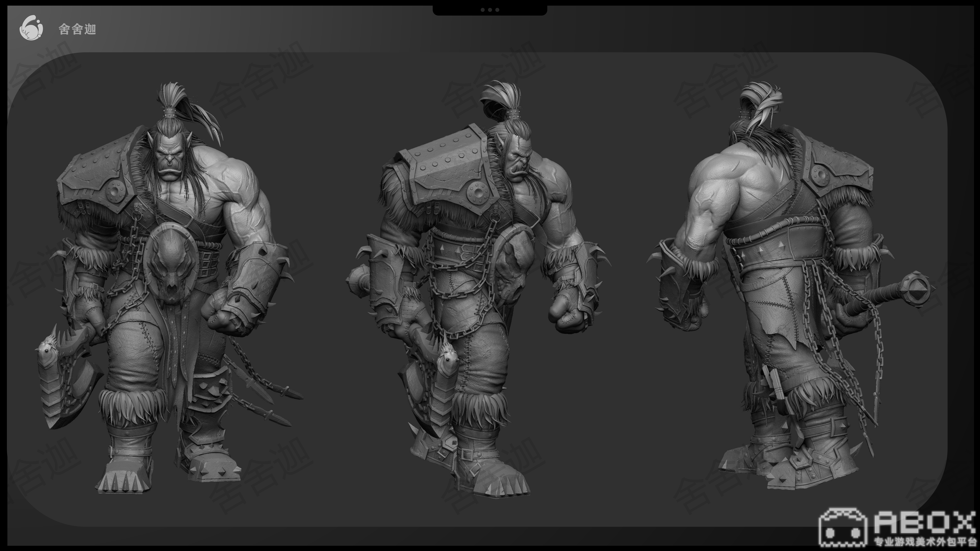Click the three-dot handle at top center
The height and width of the screenshot is (551, 980).
490,10
